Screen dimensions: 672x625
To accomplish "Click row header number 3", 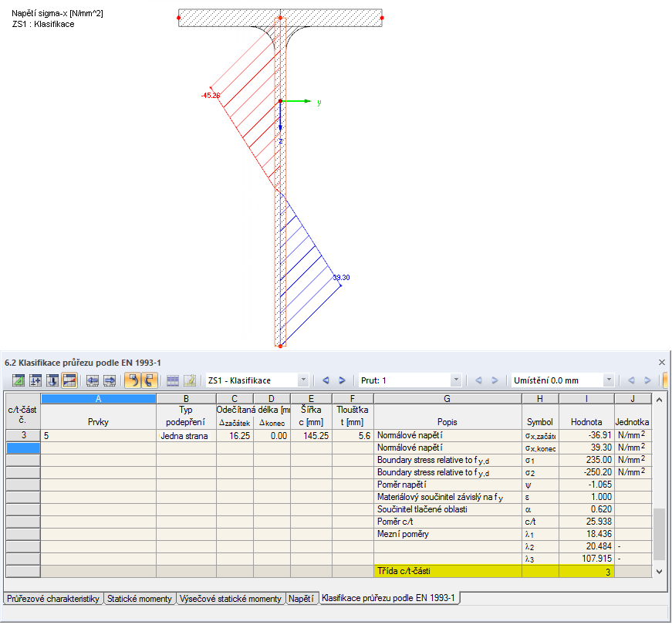I will 23,435.
